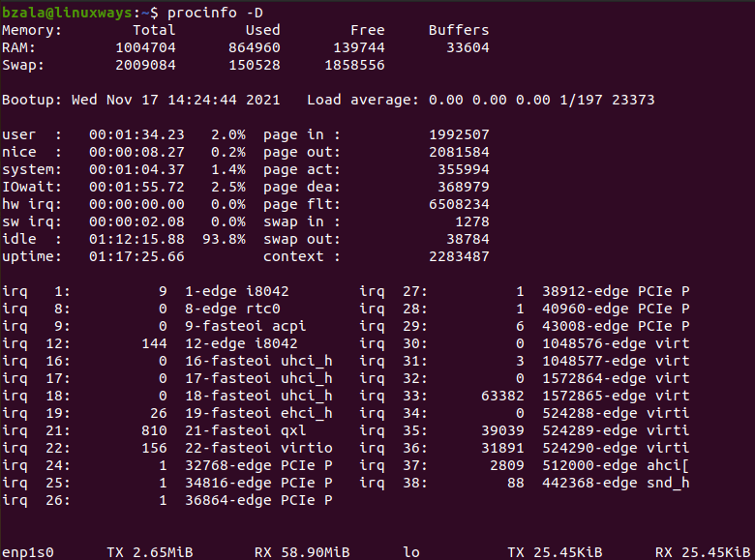Click RAM total value 1004704
Viewport: 755px width, 560px height.
click(x=145, y=47)
